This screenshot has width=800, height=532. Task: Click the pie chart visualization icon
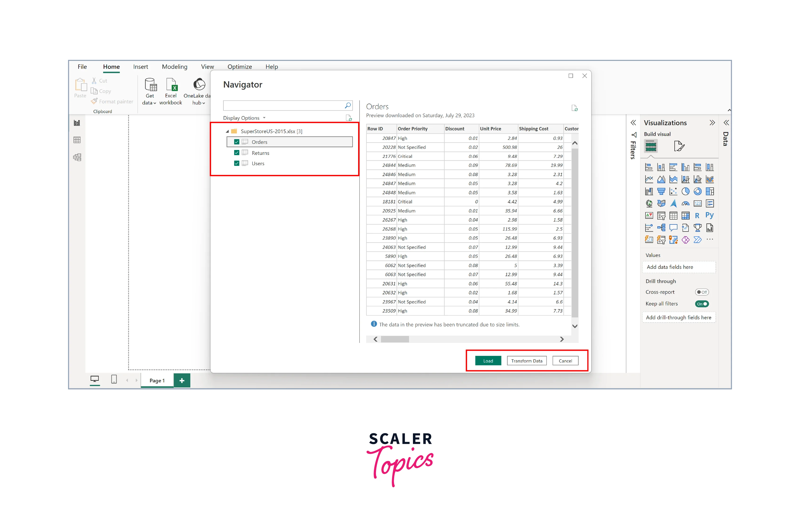685,191
